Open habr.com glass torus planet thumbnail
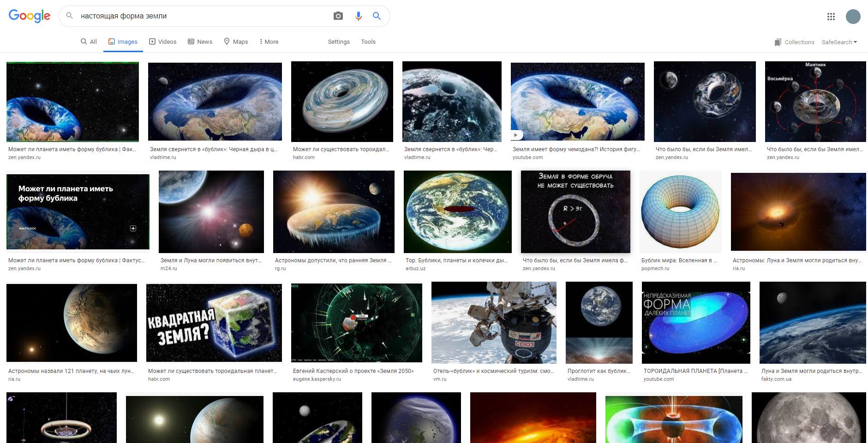 pyautogui.click(x=342, y=101)
